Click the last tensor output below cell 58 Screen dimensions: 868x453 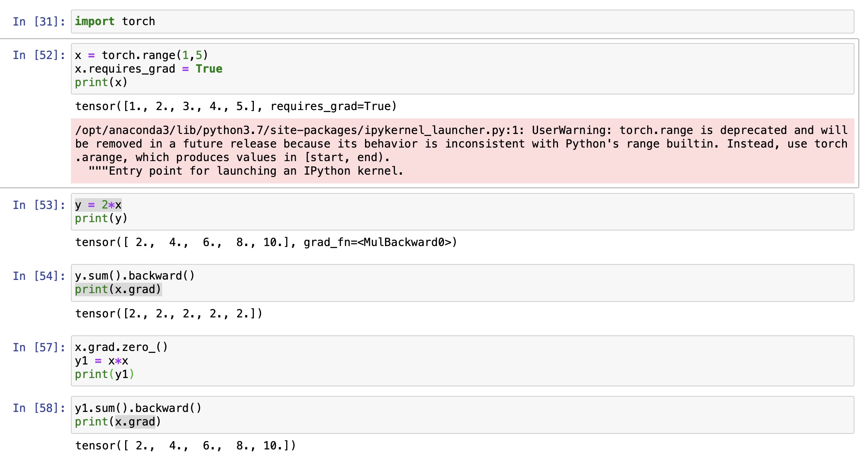pos(186,445)
